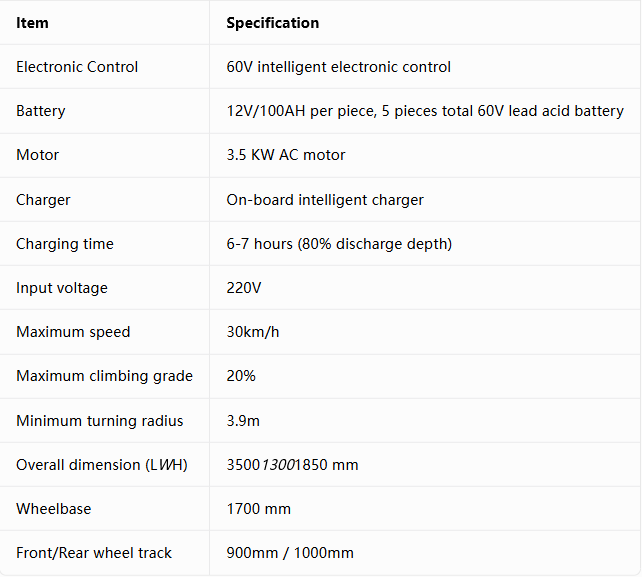Screen dimensions: 642x577
Task: Click the 20% climbing grade value
Action: click(x=241, y=376)
